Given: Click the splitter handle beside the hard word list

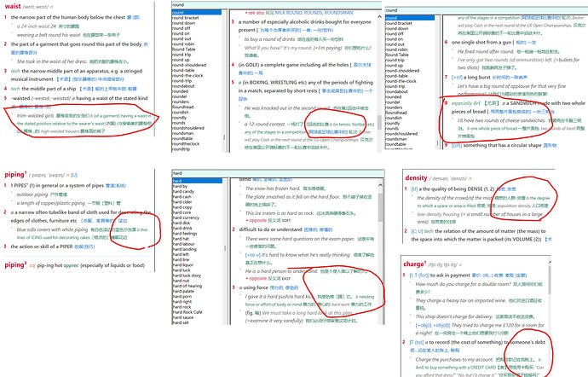Looking at the screenshot, I should (225, 248).
